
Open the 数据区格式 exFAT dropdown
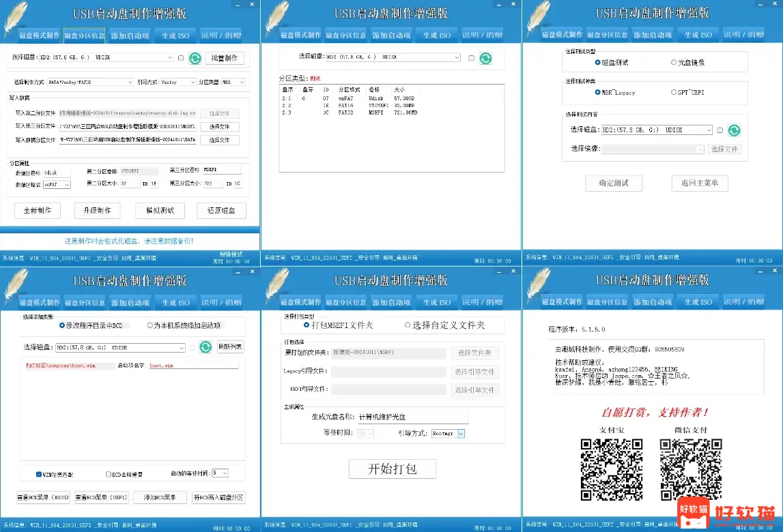(57, 184)
